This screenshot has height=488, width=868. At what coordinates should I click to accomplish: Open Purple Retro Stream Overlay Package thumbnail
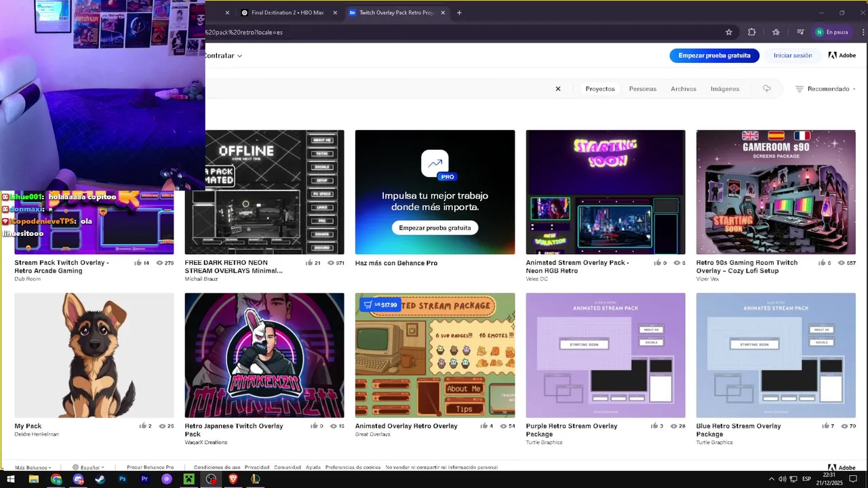(606, 355)
